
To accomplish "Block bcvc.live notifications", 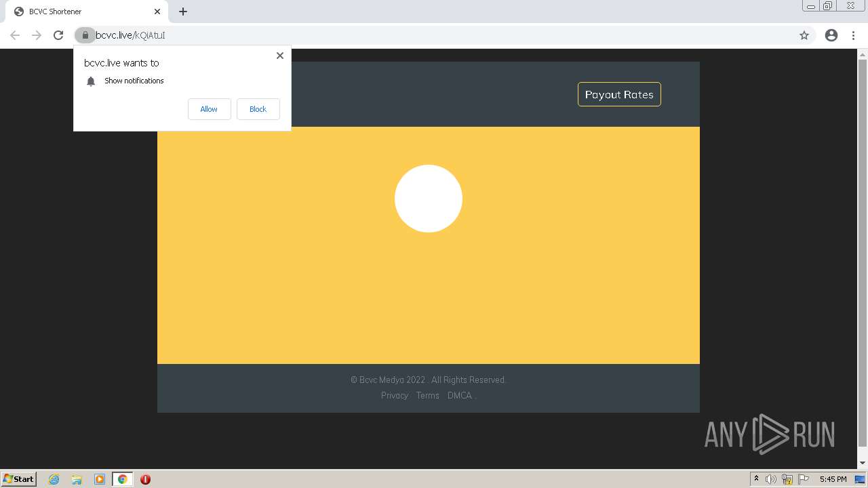I will (258, 109).
